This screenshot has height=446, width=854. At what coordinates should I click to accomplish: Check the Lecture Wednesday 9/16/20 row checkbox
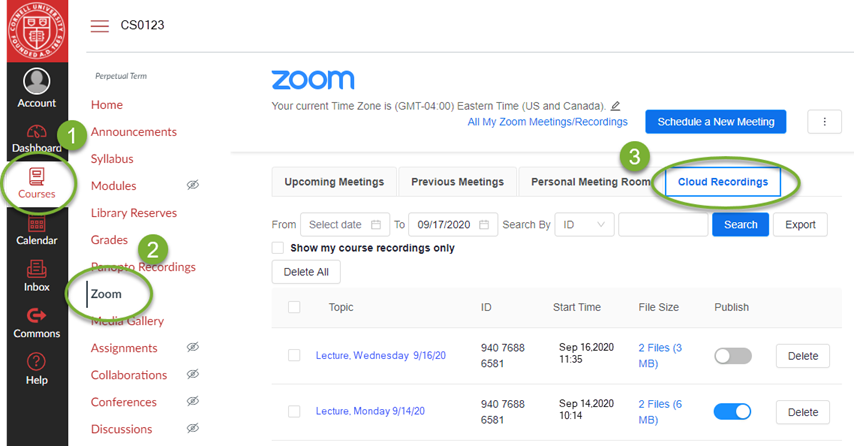pos(294,356)
